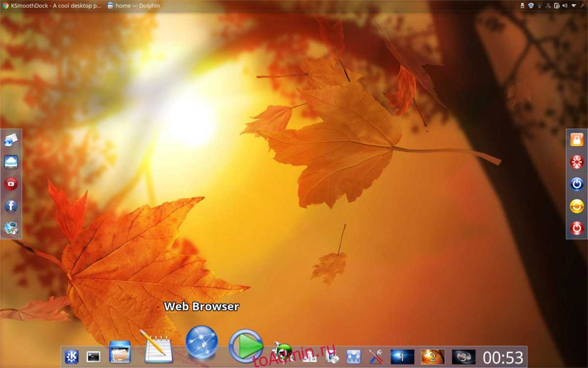Image resolution: width=588 pixels, height=368 pixels.
Task: Click the red shutdown power icon
Action: tap(577, 228)
